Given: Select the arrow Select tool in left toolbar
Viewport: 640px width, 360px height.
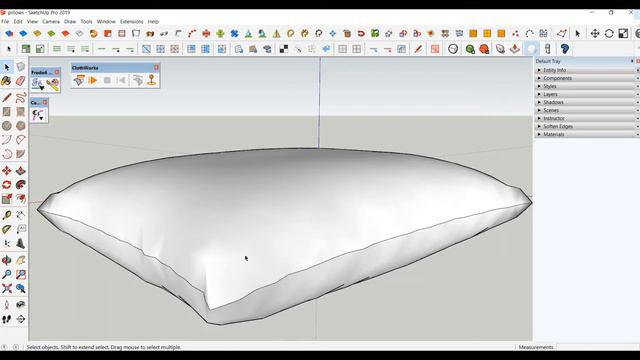Looking at the screenshot, I should tap(7, 67).
